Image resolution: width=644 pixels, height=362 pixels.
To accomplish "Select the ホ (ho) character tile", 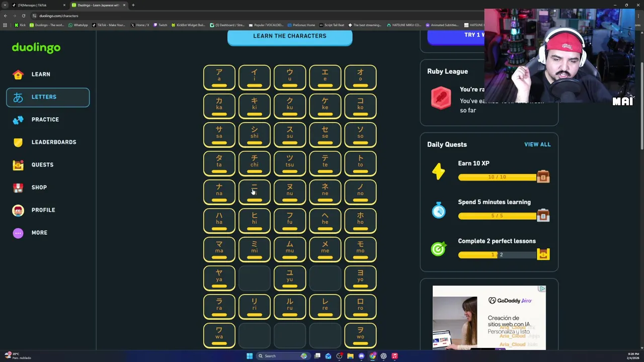I will (x=360, y=221).
